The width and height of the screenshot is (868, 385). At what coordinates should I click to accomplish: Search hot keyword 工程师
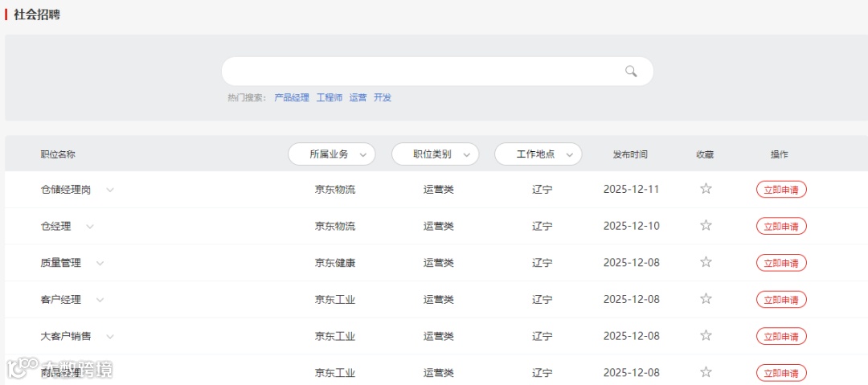330,98
